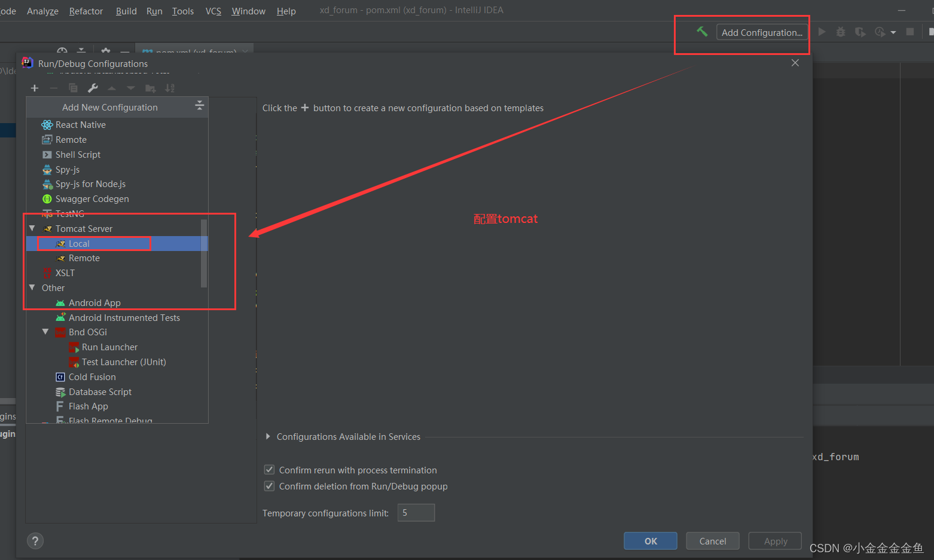934x560 pixels.
Task: Click the green Build Project hammer icon
Action: tap(702, 32)
